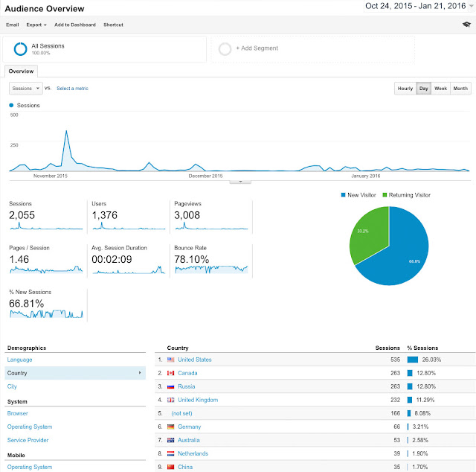Image resolution: width=476 pixels, height=472 pixels.
Task: Switch chart to Day view
Action: click(x=423, y=89)
